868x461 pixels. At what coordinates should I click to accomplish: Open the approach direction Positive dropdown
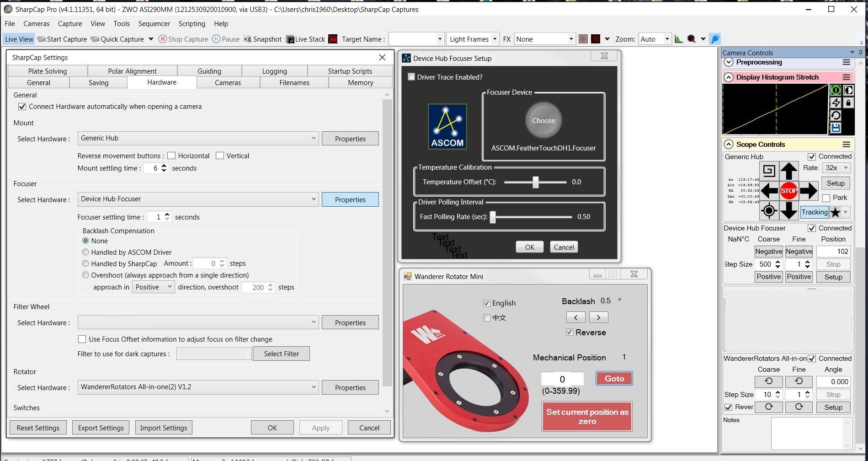[153, 287]
